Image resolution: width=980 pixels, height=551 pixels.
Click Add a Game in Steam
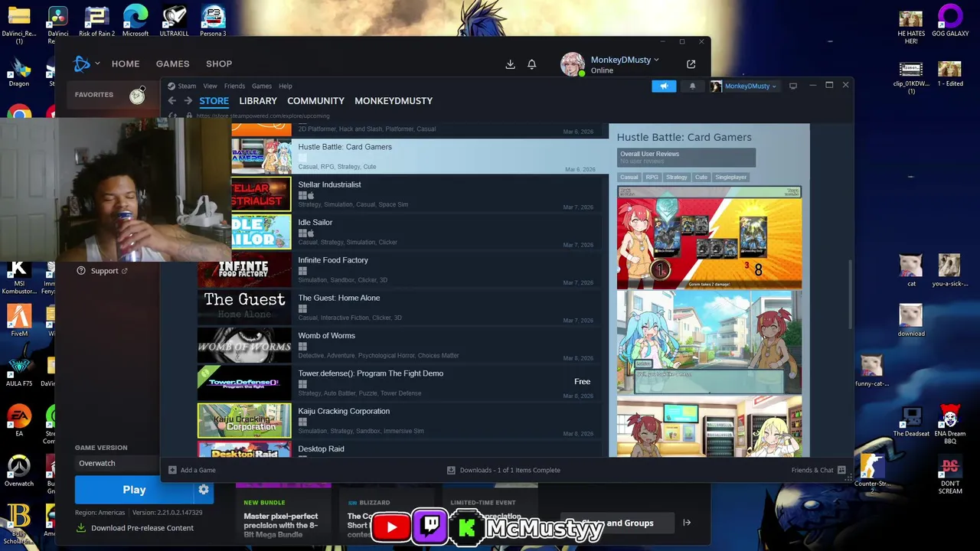192,470
